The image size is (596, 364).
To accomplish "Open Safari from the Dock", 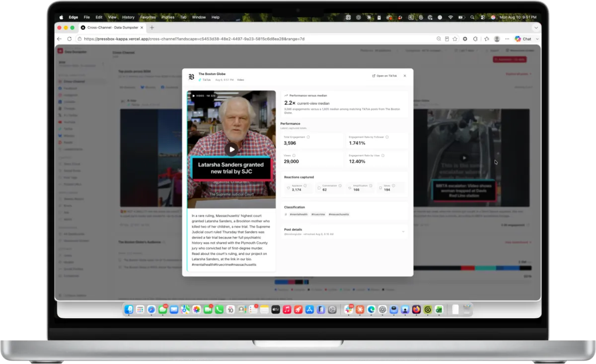I will (151, 309).
